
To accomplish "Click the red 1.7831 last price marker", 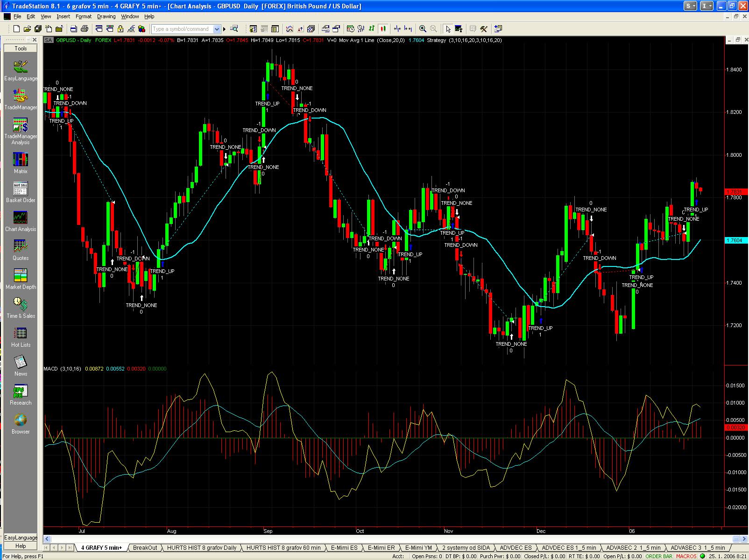I will 736,192.
